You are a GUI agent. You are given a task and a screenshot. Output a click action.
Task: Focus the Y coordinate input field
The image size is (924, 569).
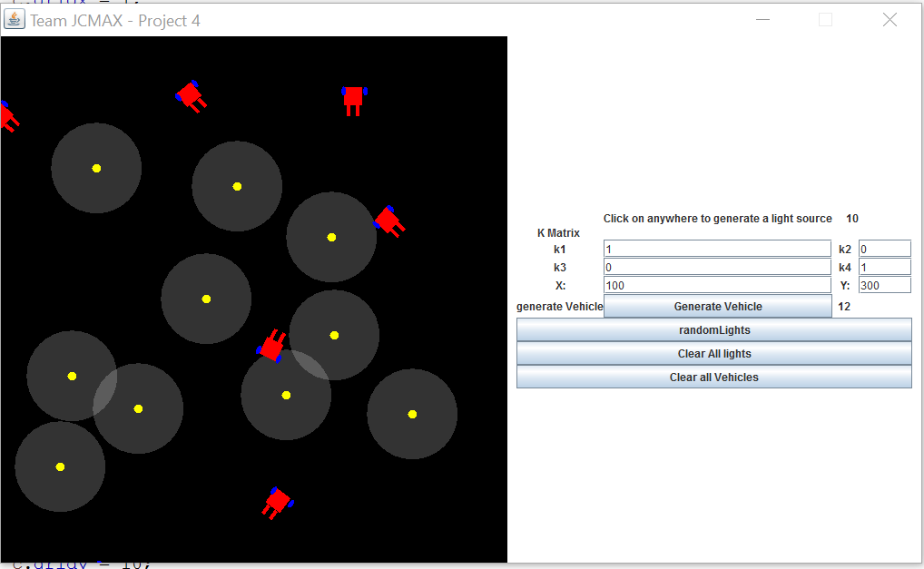tap(885, 285)
